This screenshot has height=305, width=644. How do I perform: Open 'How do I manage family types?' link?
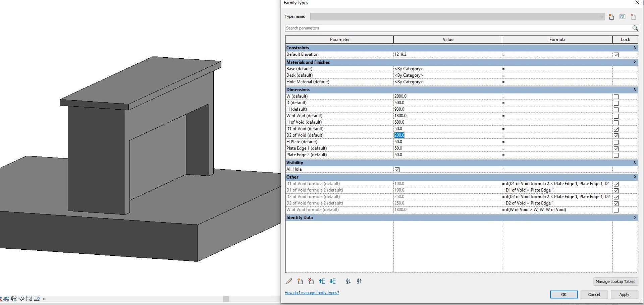coord(312,293)
